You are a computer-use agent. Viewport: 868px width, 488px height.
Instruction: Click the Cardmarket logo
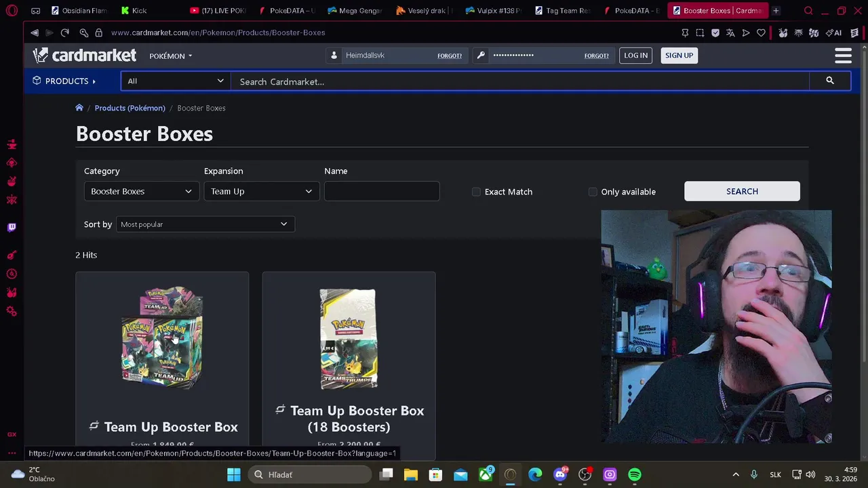coord(85,56)
